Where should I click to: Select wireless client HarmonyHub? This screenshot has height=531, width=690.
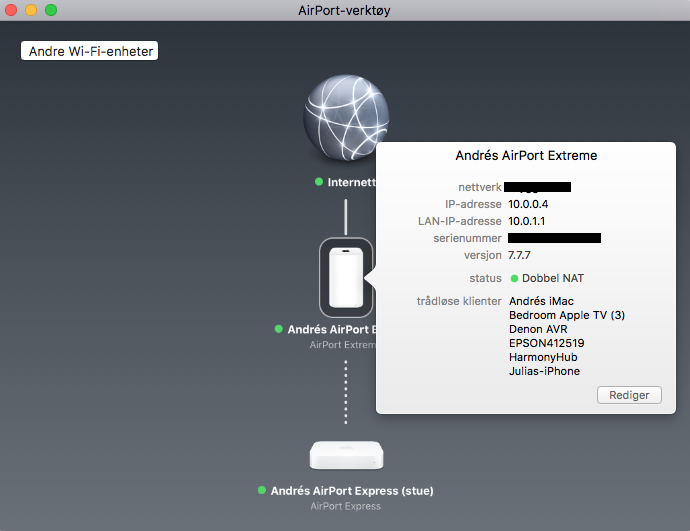coord(543,357)
